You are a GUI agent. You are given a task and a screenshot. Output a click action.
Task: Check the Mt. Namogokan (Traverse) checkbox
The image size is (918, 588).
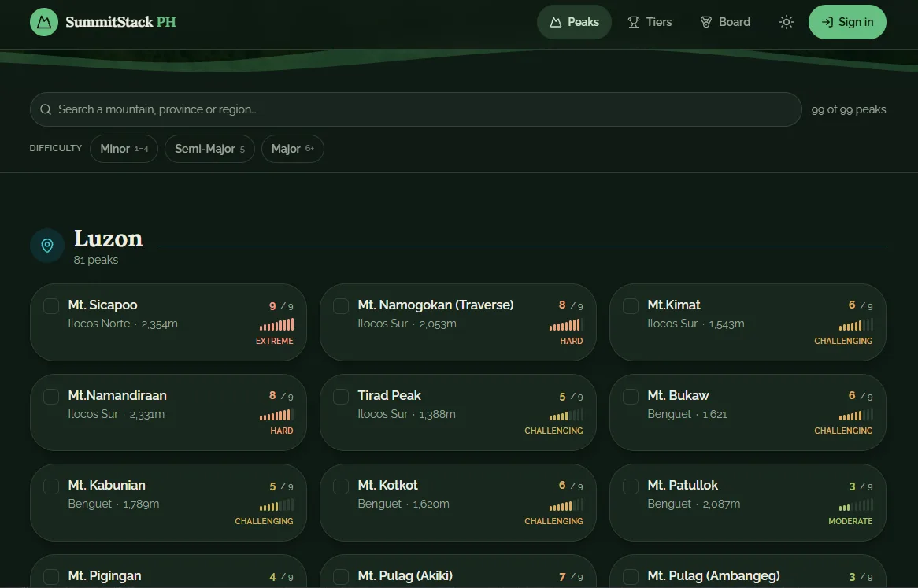[342, 306]
